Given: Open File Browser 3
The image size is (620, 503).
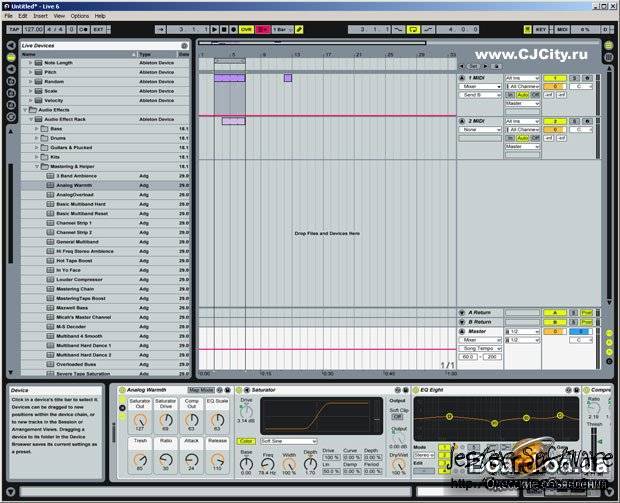Looking at the screenshot, I should tap(11, 105).
